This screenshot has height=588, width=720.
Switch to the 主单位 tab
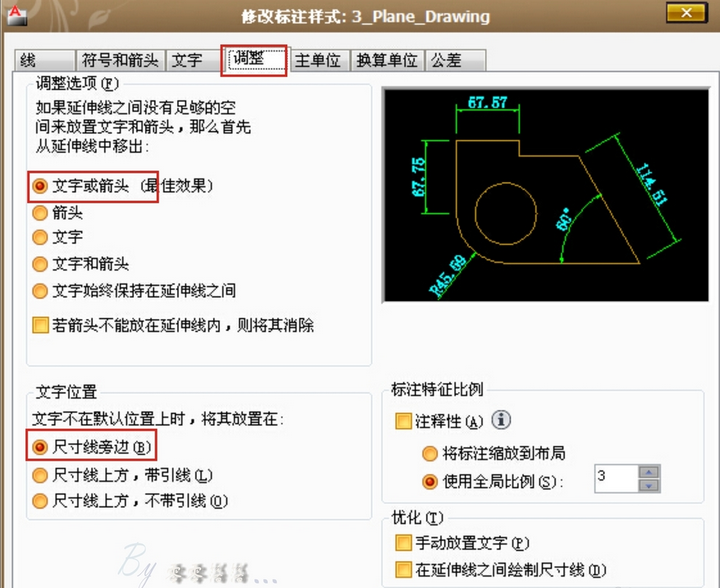317,60
